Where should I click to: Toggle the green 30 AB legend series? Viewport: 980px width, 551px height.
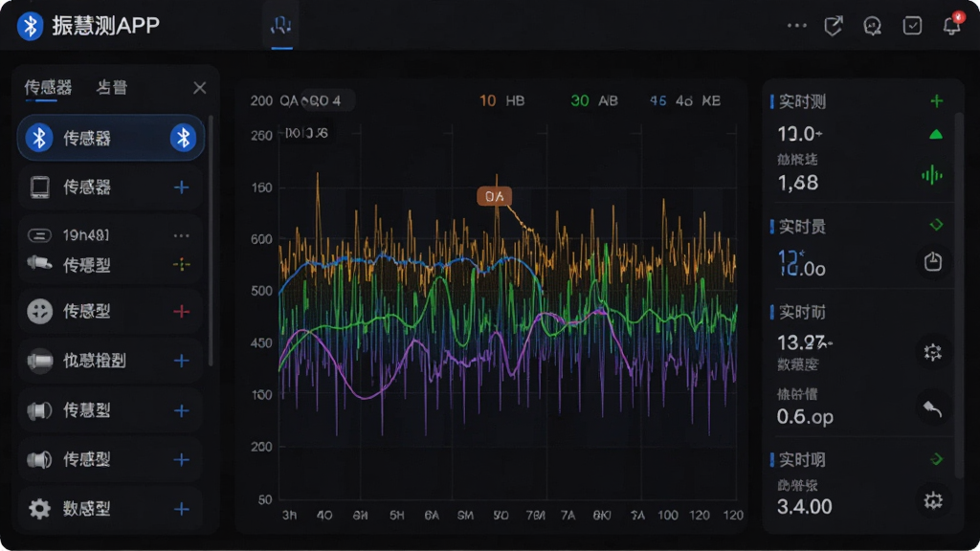[x=593, y=100]
